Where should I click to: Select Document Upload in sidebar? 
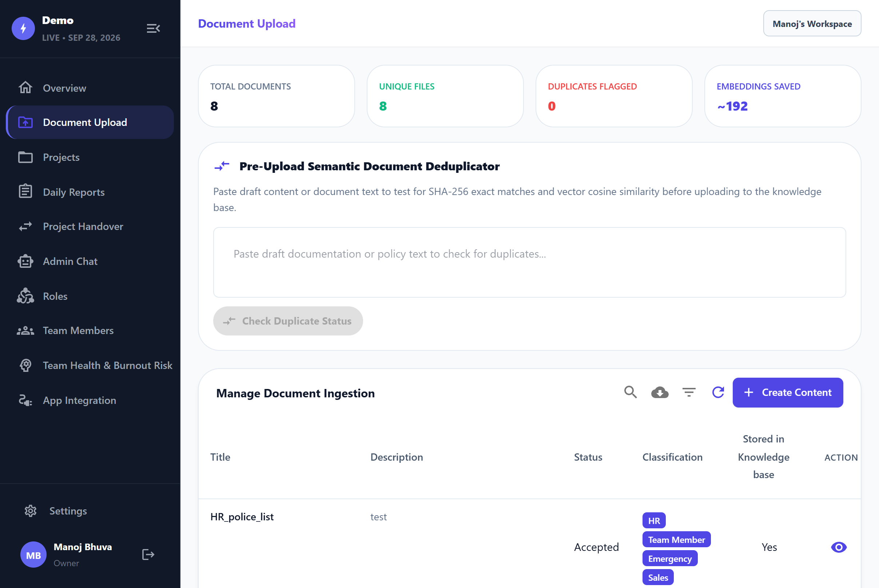(x=90, y=122)
